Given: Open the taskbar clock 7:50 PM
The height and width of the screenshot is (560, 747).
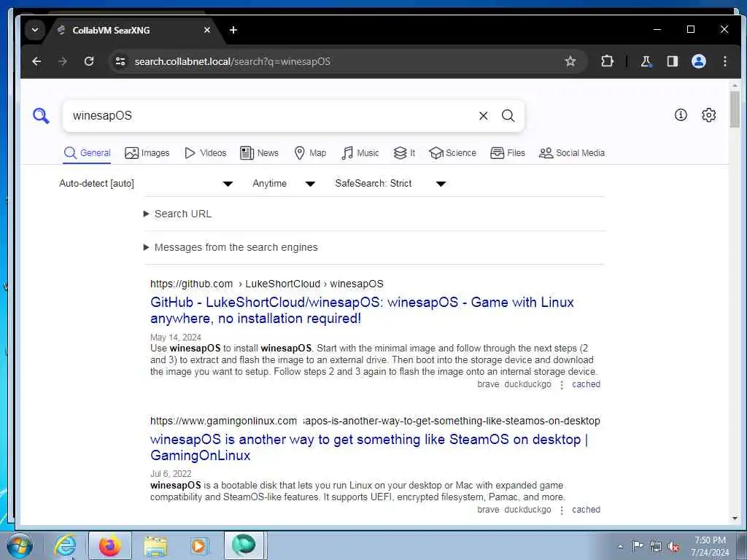Looking at the screenshot, I should tap(710, 546).
